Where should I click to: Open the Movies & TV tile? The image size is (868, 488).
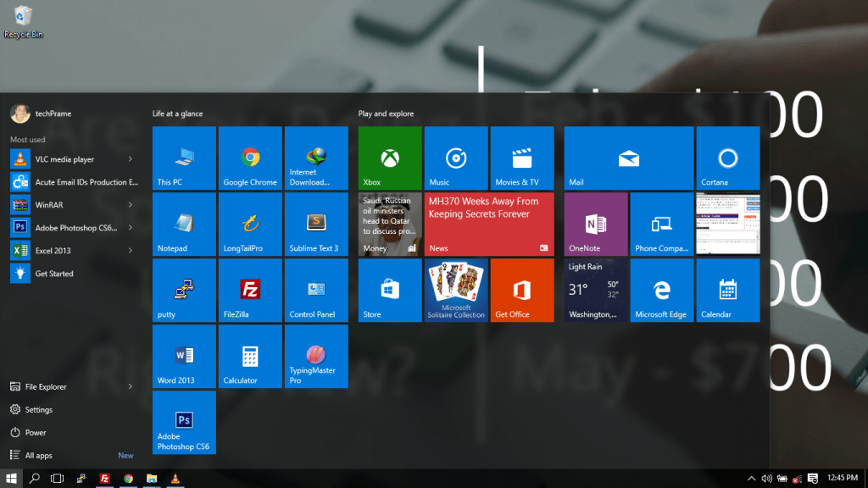522,158
